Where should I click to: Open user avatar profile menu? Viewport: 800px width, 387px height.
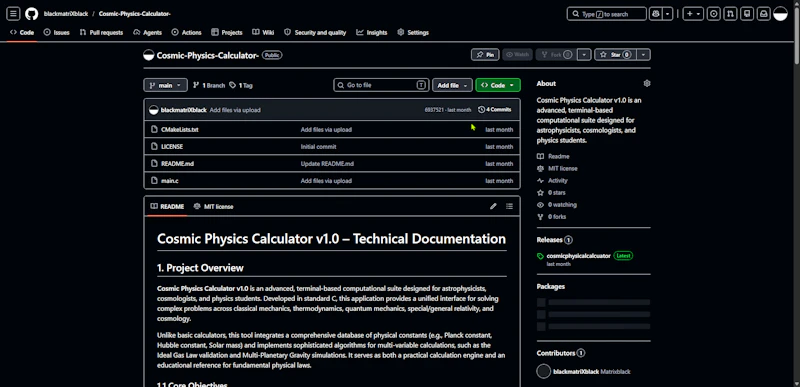click(781, 14)
